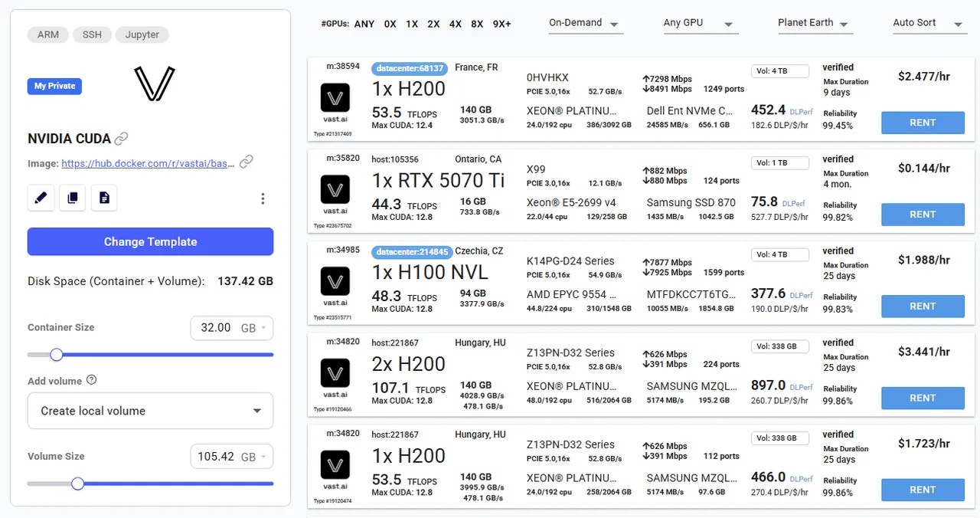
Task: Click the NVIDIA CUDA template name
Action: coord(69,139)
